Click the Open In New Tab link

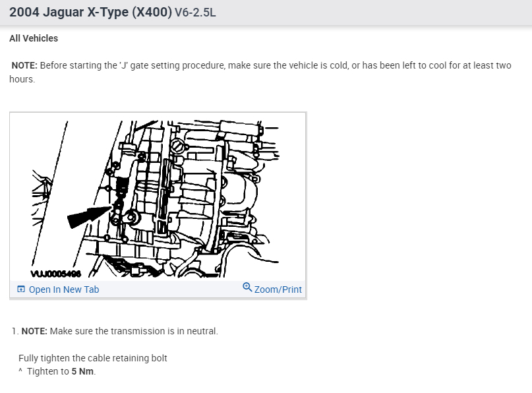(64, 289)
